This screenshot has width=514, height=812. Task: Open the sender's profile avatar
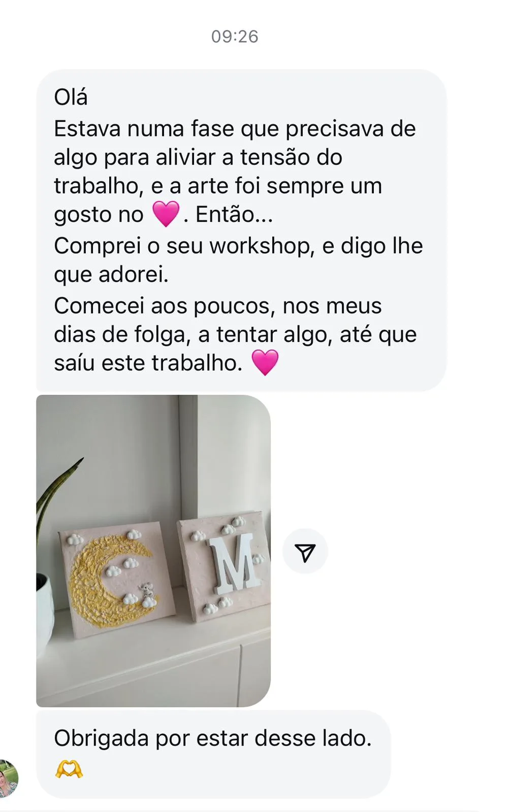8,779
